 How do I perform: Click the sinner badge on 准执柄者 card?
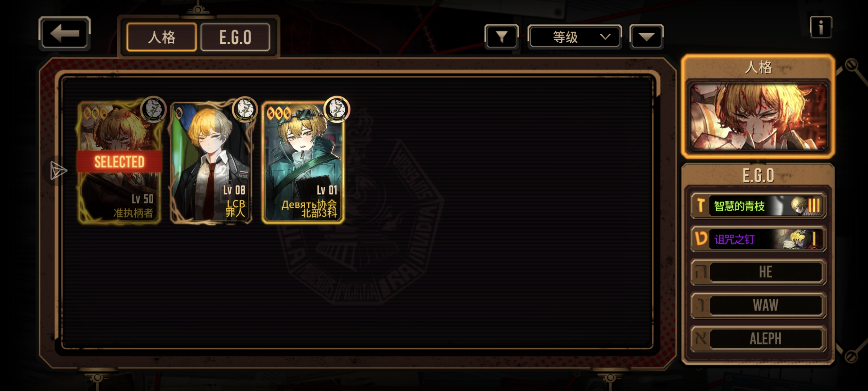(153, 109)
